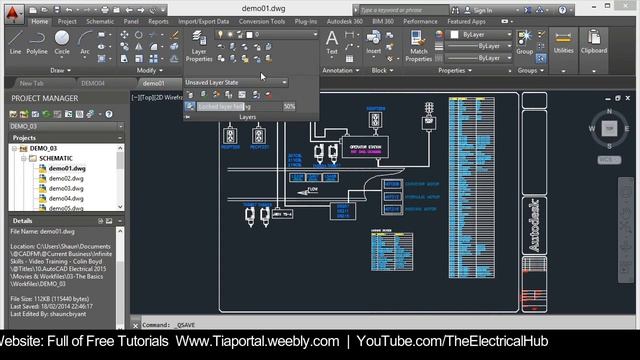Open the ByLayer lineweight dropdown
Viewport: 640px width, 360px height.
(478, 47)
